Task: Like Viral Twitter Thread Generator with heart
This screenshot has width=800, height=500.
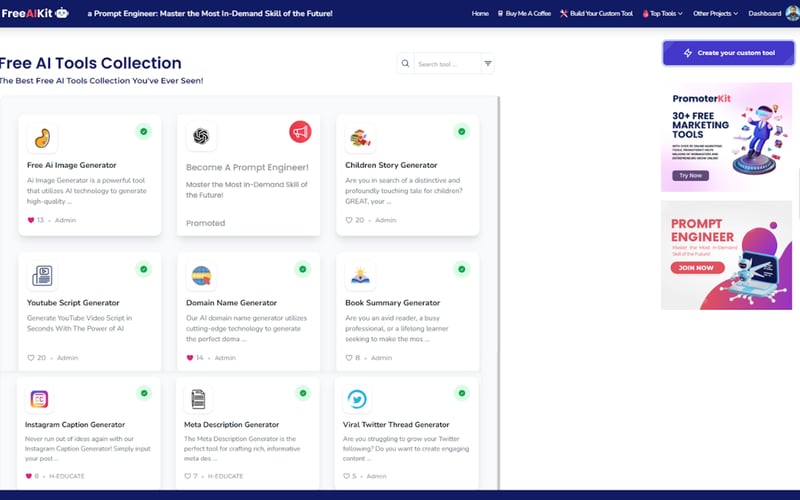Action: tap(346, 476)
